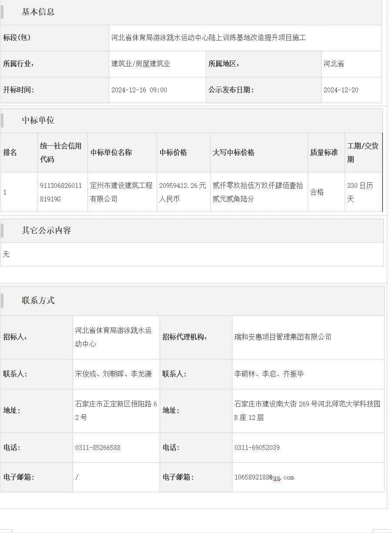Click the 基本信息 section heading
This screenshot has height=533, width=392.
pos(38,12)
